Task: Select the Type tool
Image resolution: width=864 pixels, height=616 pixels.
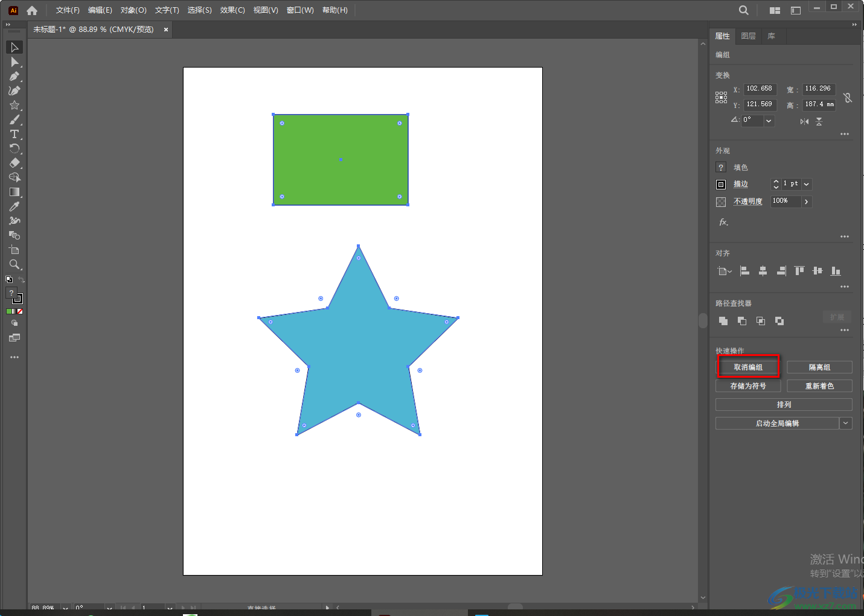Action: [x=14, y=134]
